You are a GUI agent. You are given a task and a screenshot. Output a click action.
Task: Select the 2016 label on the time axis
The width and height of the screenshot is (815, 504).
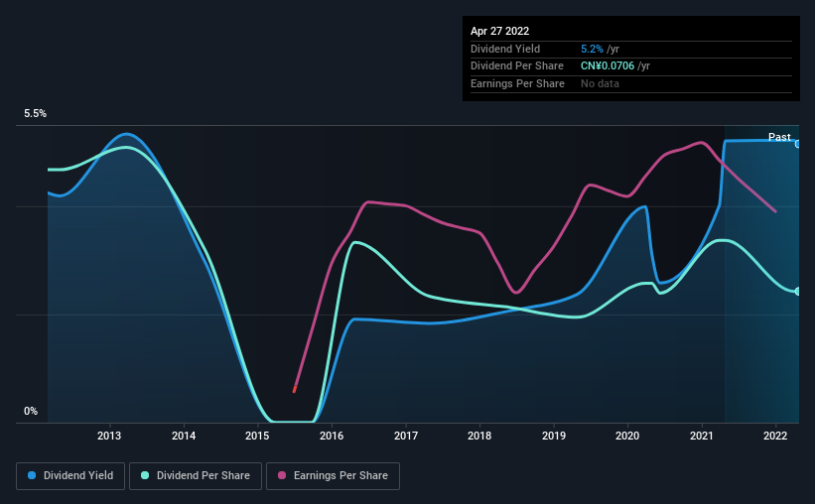(332, 436)
